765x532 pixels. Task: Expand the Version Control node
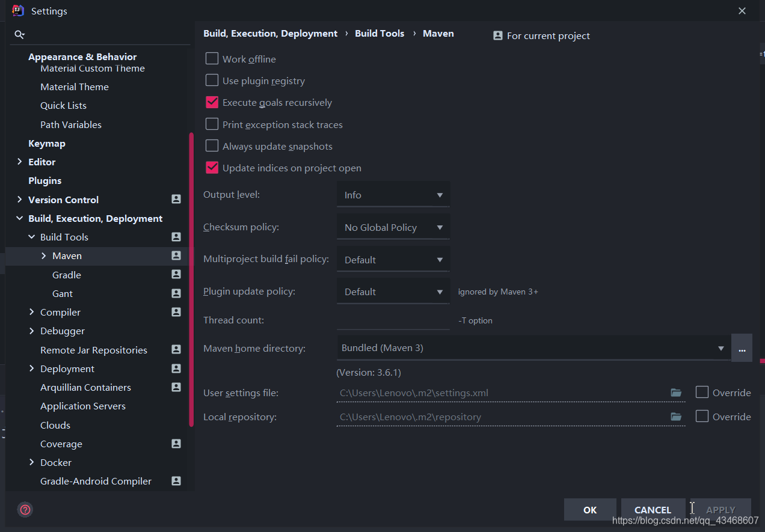coord(20,200)
